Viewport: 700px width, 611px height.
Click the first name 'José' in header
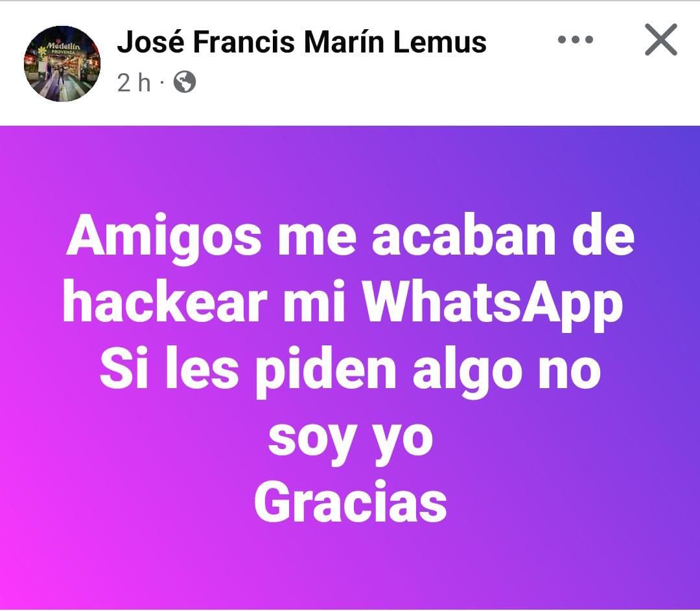point(151,42)
